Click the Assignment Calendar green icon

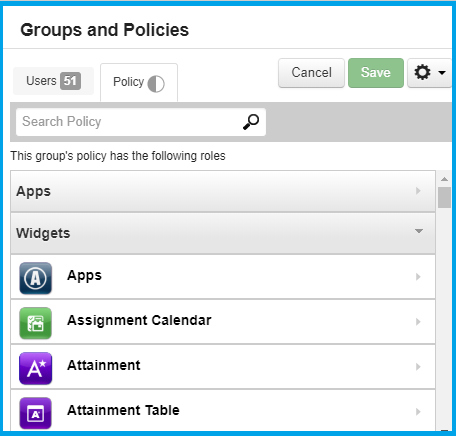tap(36, 323)
